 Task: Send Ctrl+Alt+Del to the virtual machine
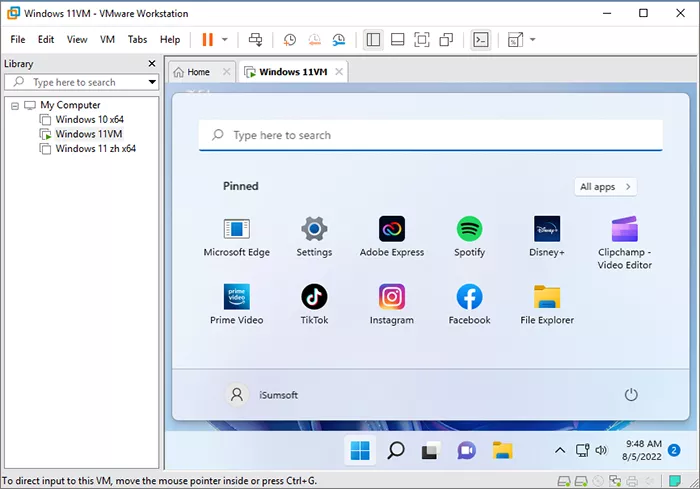tap(256, 39)
